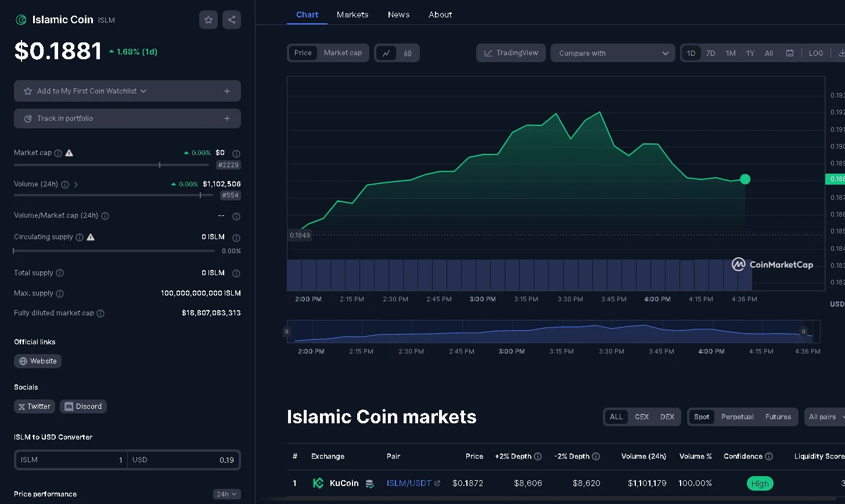Click the warning triangle beside Circulating supply
845x504 pixels.
click(x=91, y=237)
